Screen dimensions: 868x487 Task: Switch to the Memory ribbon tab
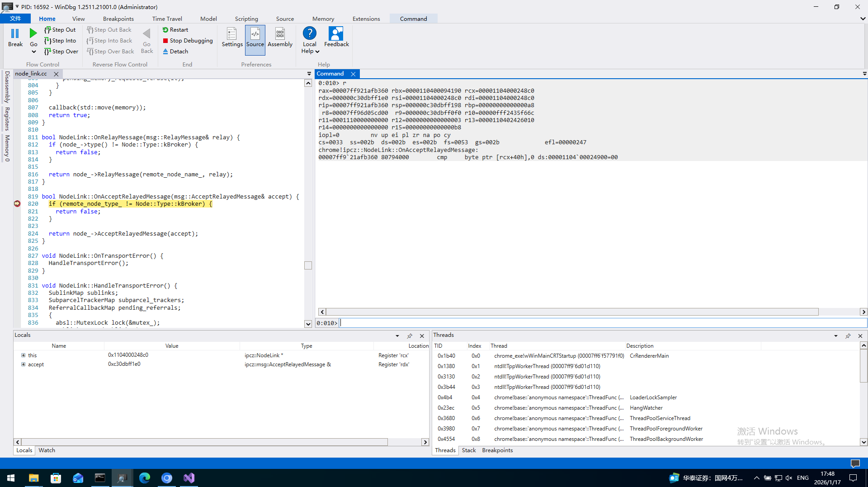point(323,19)
